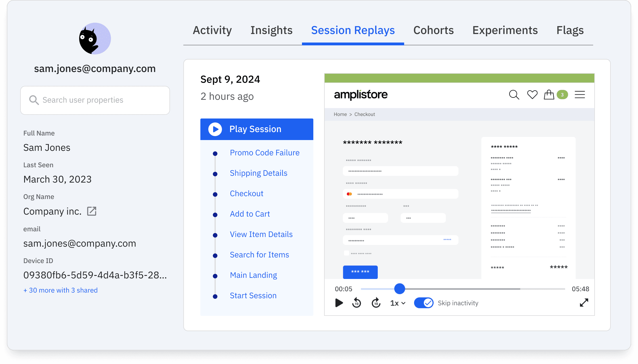Click the wishlist heart icon in amplistore
The width and height of the screenshot is (638, 364).
[x=532, y=95]
